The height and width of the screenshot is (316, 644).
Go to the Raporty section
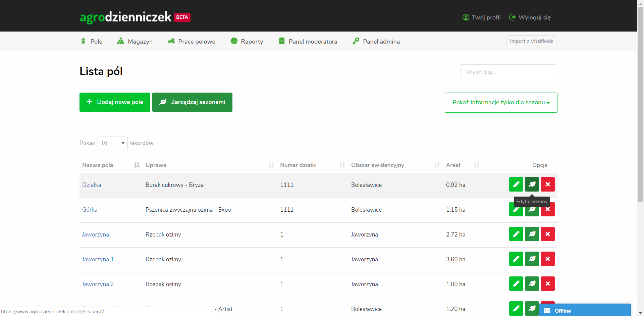point(247,42)
